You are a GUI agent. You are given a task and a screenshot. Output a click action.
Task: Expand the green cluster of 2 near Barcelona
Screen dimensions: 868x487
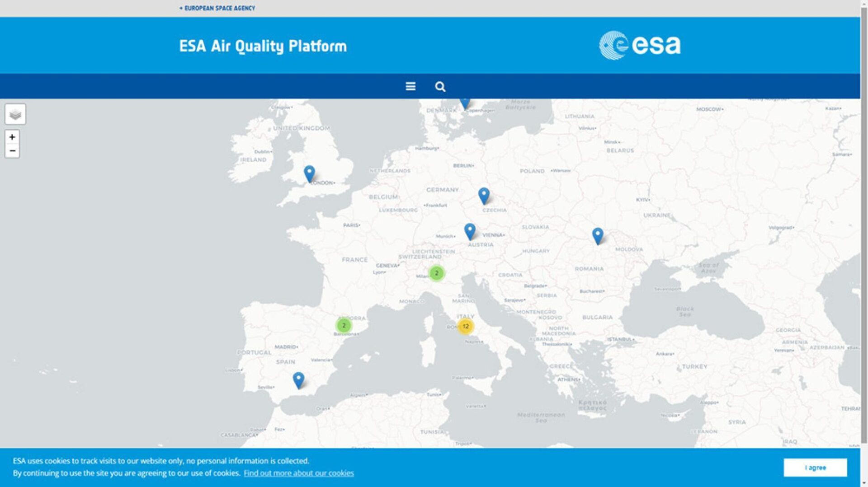tap(344, 325)
